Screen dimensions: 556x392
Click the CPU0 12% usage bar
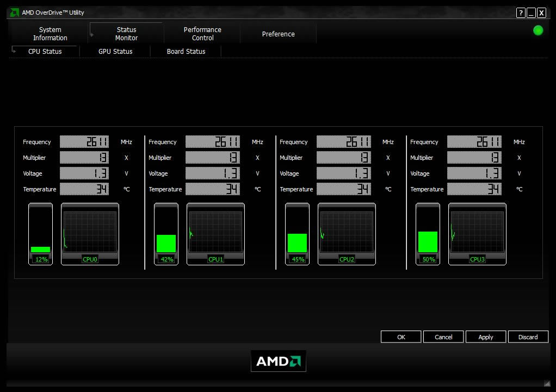point(40,234)
